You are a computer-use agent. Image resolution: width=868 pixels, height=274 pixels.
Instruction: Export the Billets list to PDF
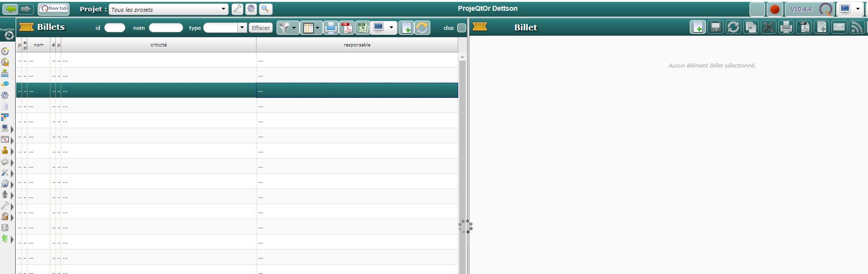coord(347,28)
